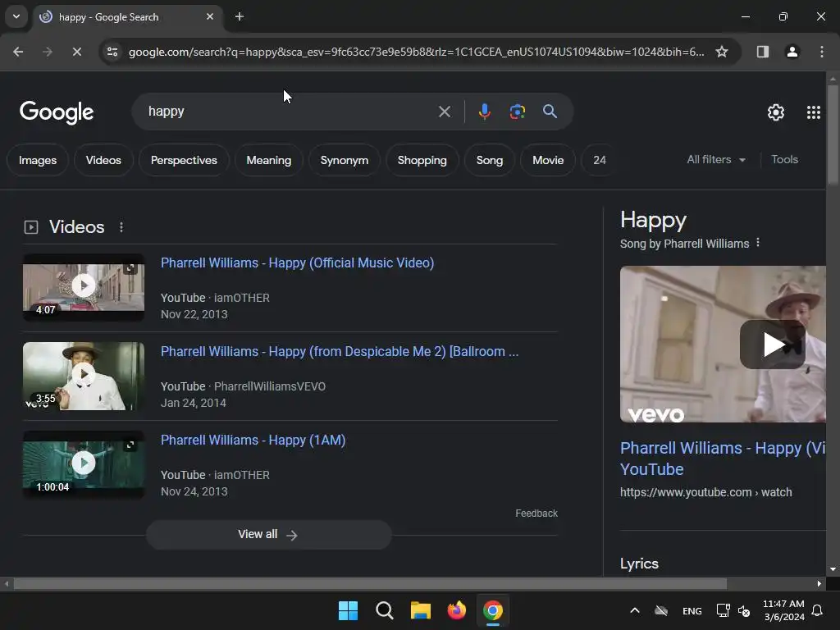Click the vertical scrollbar down arrow

point(833,569)
